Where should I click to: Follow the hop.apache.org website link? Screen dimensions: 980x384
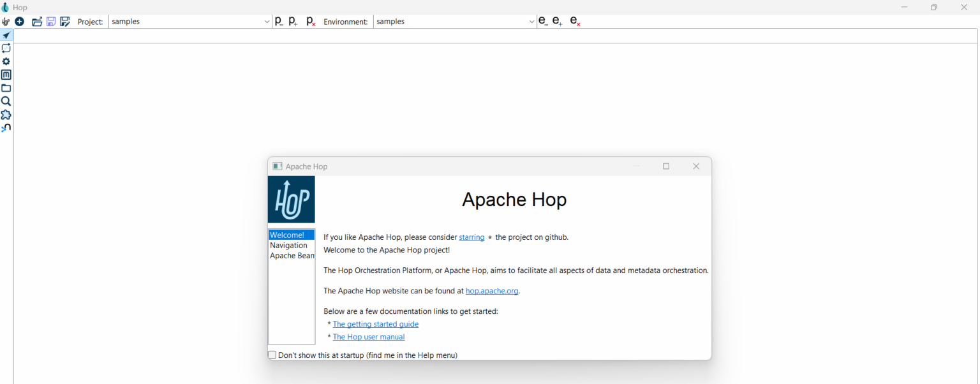coord(491,290)
